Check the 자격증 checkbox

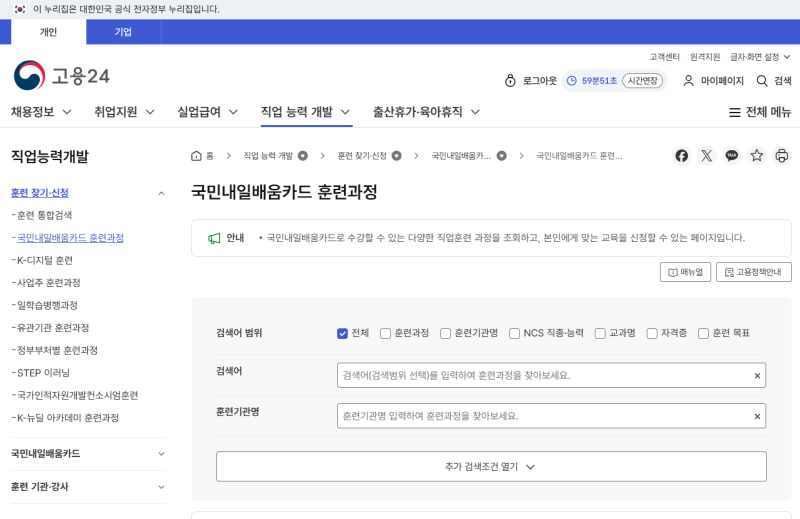[x=652, y=333]
